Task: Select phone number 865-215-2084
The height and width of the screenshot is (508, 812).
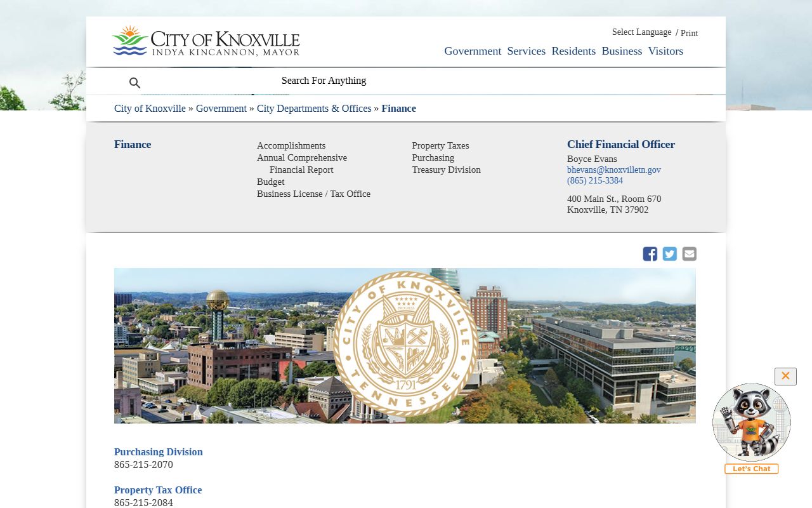Action: click(143, 503)
